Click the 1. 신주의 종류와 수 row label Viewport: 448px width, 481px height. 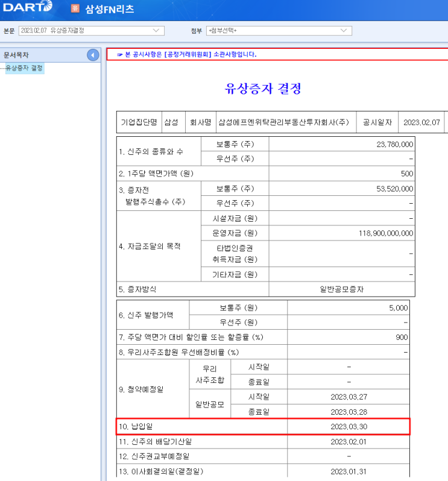[151, 151]
